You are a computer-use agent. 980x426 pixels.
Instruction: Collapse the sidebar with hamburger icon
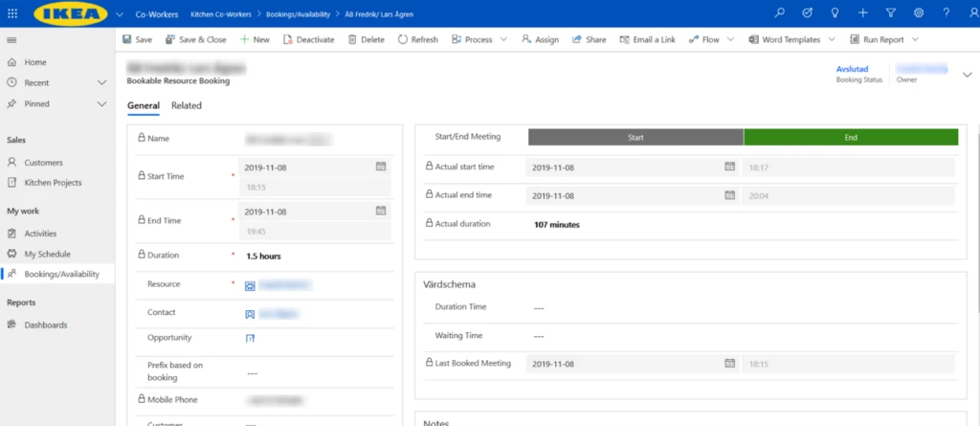[12, 39]
